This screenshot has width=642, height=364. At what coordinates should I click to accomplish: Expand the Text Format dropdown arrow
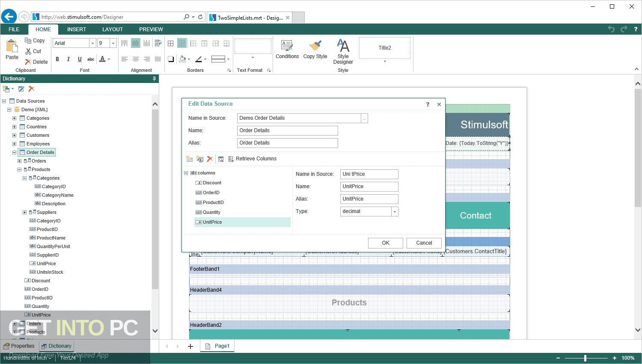point(253,57)
